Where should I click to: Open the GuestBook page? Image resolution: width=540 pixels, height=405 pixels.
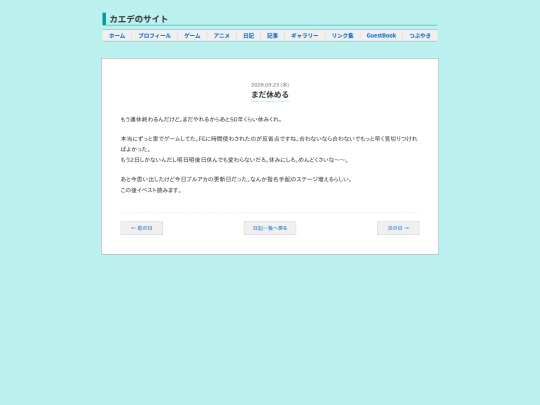(x=381, y=36)
